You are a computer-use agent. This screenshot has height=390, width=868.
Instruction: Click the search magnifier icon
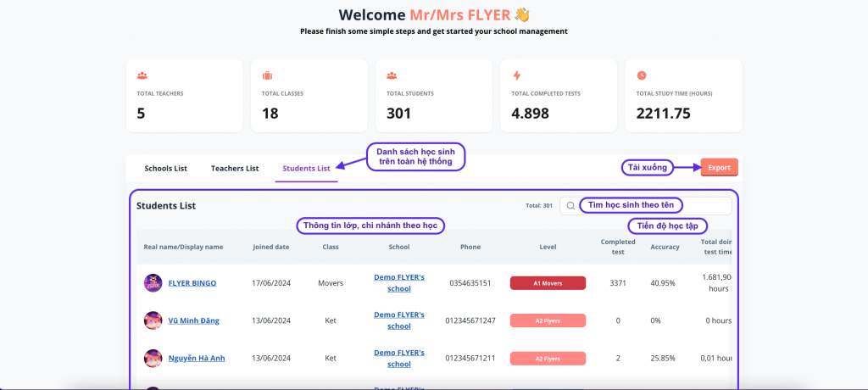(570, 206)
